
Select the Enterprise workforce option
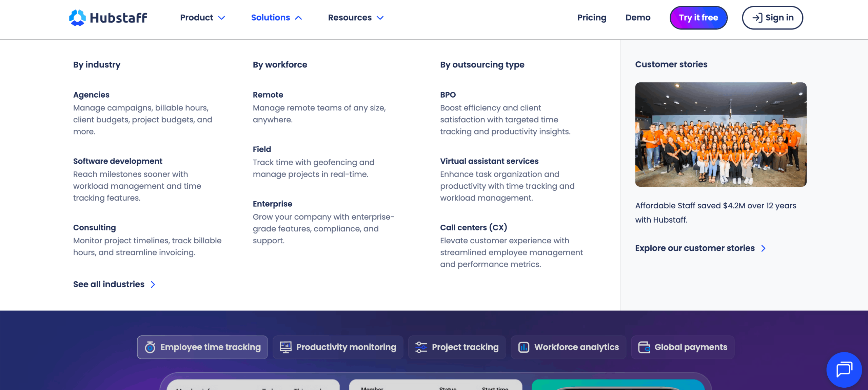[272, 204]
